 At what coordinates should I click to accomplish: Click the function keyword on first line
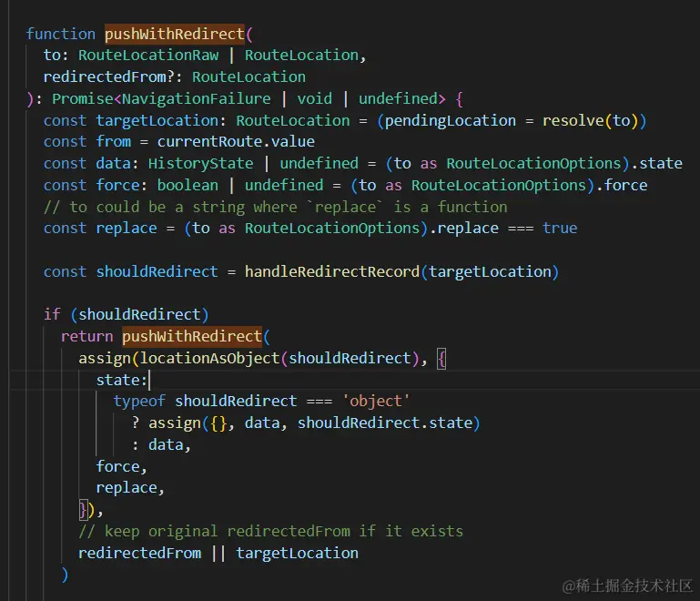[61, 34]
